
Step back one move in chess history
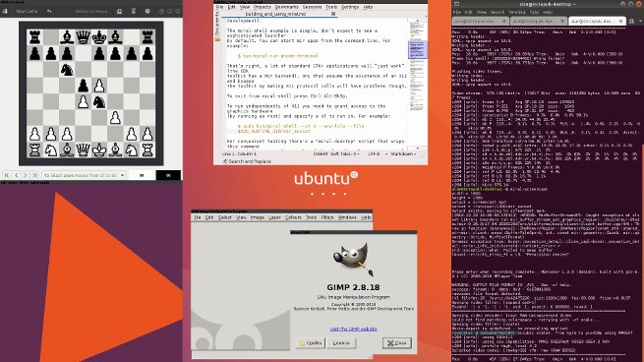(x=17, y=175)
